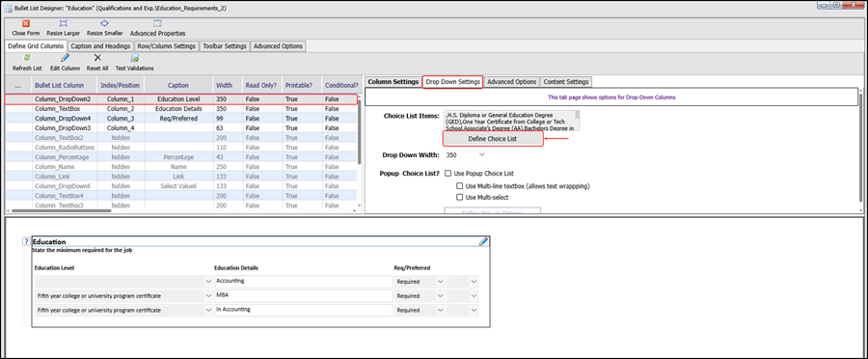868x359 pixels.
Task: Open the Content Settings tab
Action: [566, 81]
